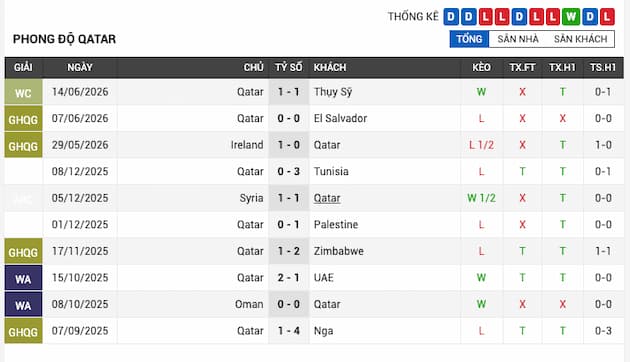Viewport: 630px width, 362px height.
Task: Click the WA badge for UAE match
Action: click(23, 278)
